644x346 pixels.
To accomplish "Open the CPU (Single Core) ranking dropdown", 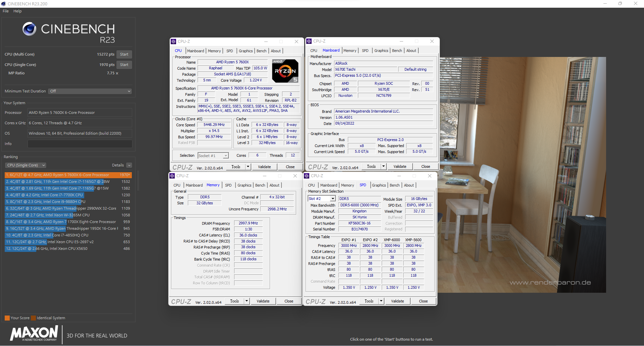I will (25, 165).
